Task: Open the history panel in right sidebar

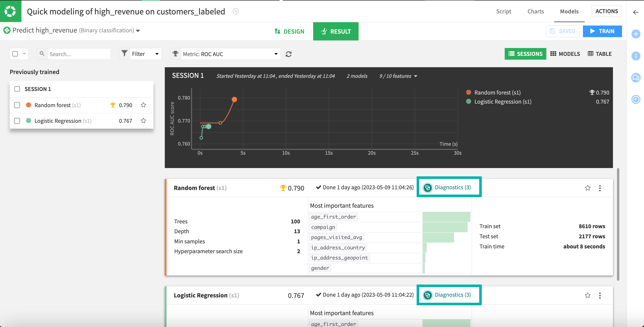Action: click(636, 99)
